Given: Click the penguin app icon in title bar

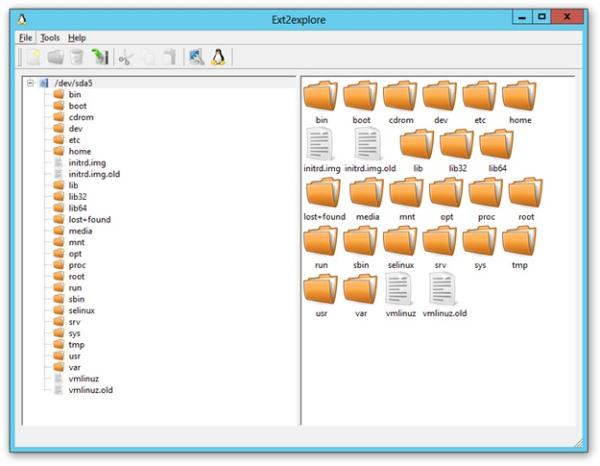Looking at the screenshot, I should 22,20.
